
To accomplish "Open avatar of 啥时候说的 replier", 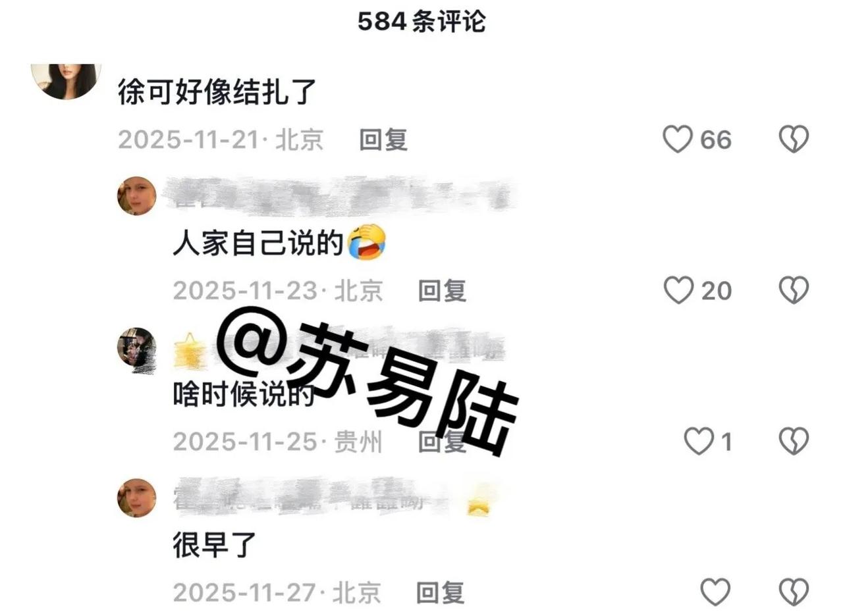I will pyautogui.click(x=137, y=347).
